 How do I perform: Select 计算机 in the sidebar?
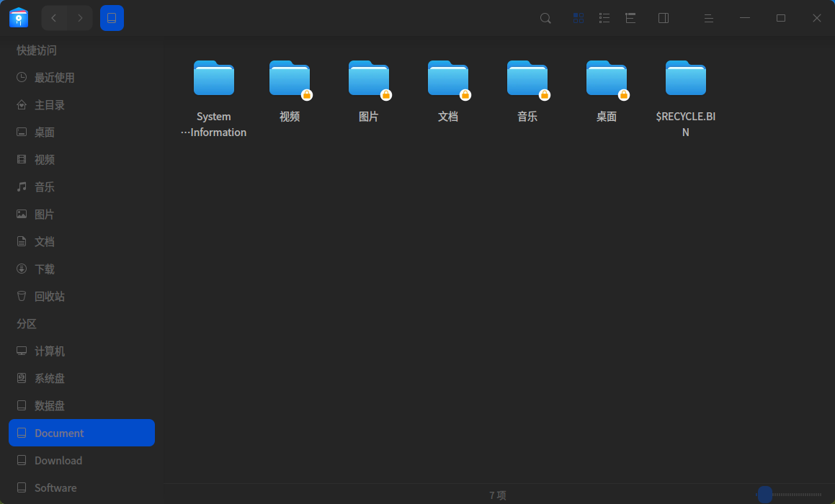(x=81, y=351)
